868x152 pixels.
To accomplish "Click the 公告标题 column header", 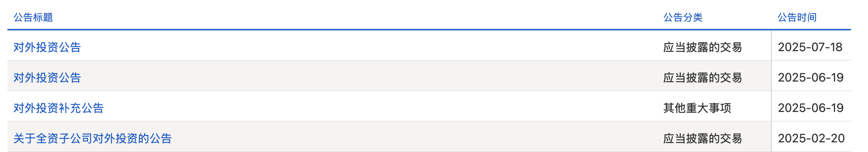I will click(33, 17).
